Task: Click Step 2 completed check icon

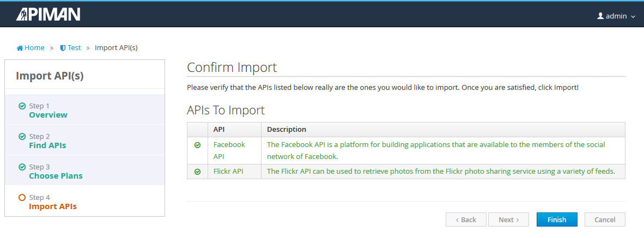Action: click(22, 136)
